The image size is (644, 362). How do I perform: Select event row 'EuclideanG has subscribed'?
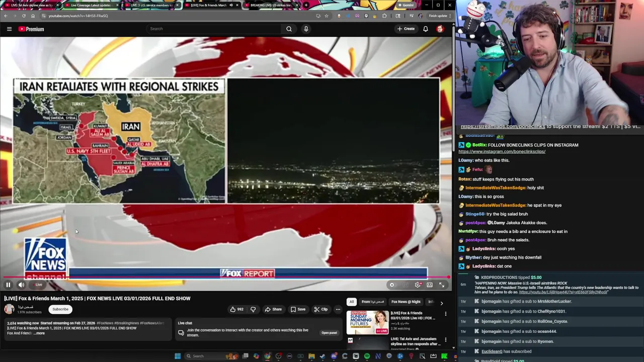coord(550,351)
